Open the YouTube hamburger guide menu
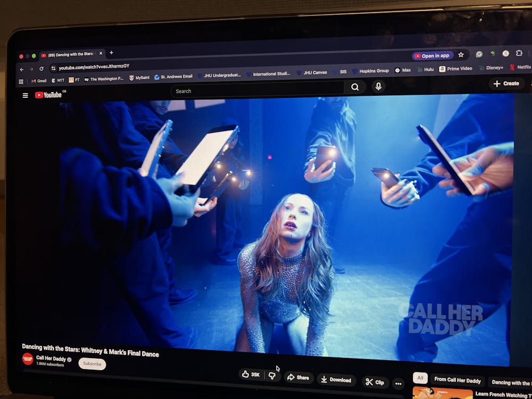The image size is (532, 399). click(25, 95)
